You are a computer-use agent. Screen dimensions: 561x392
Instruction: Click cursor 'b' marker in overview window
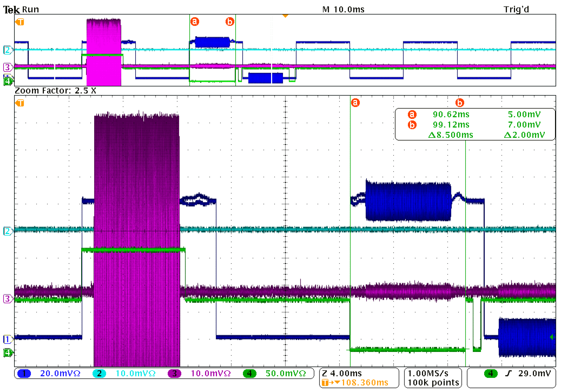[x=230, y=22]
